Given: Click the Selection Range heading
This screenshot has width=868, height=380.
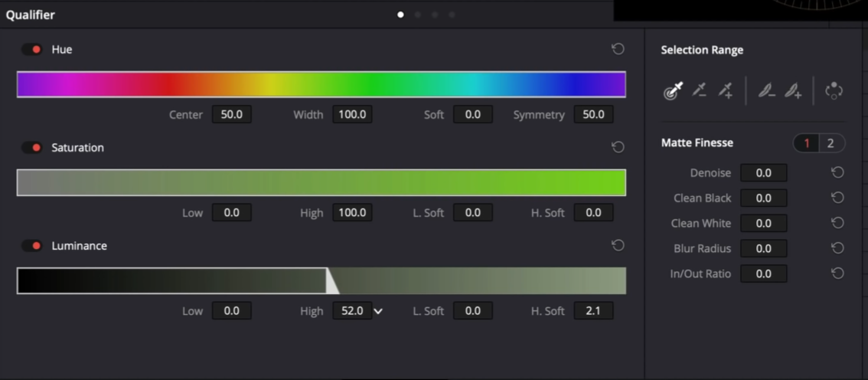Looking at the screenshot, I should 702,50.
